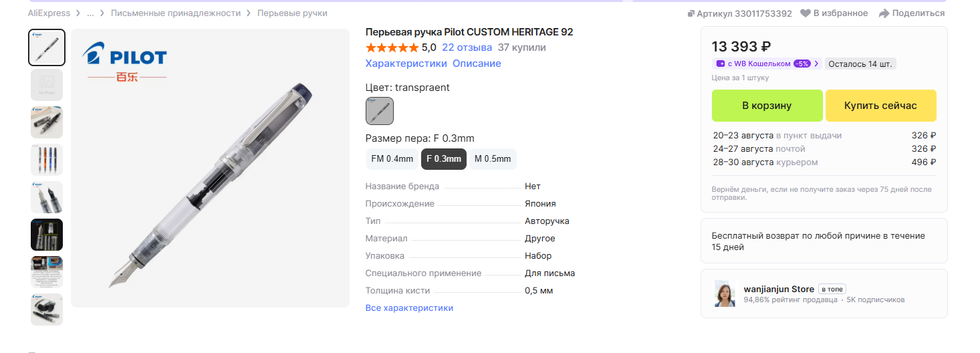Click the WB wallet purple icon
The width and height of the screenshot is (980, 353).
point(721,64)
